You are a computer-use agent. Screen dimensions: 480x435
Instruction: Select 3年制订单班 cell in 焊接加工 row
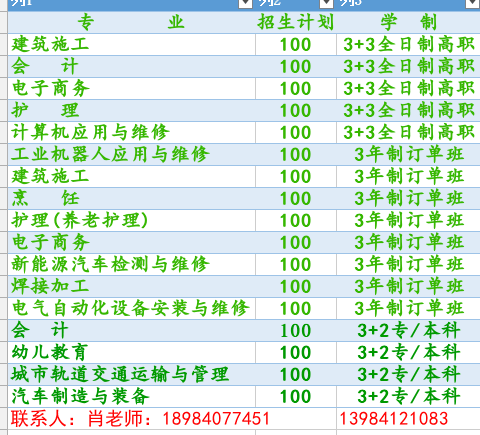[408, 286]
